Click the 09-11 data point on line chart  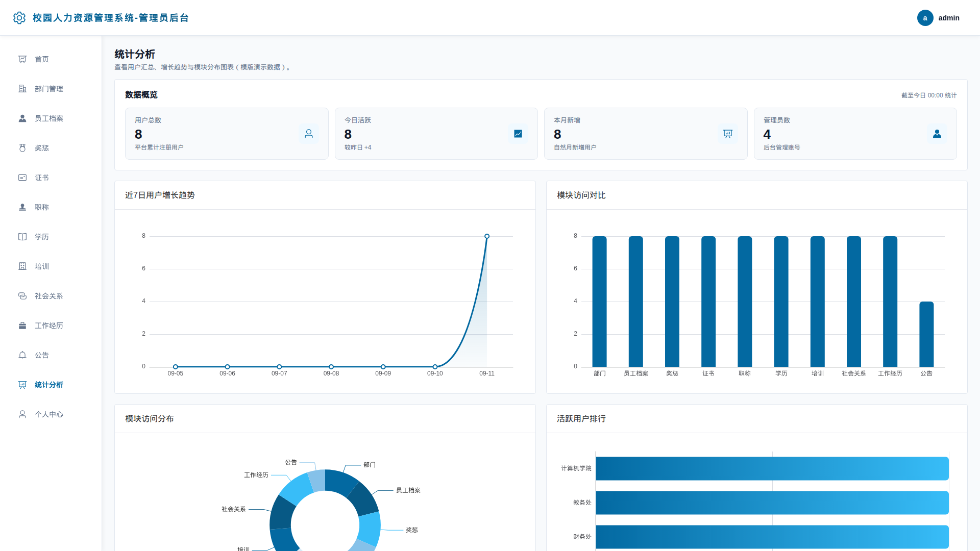(487, 236)
